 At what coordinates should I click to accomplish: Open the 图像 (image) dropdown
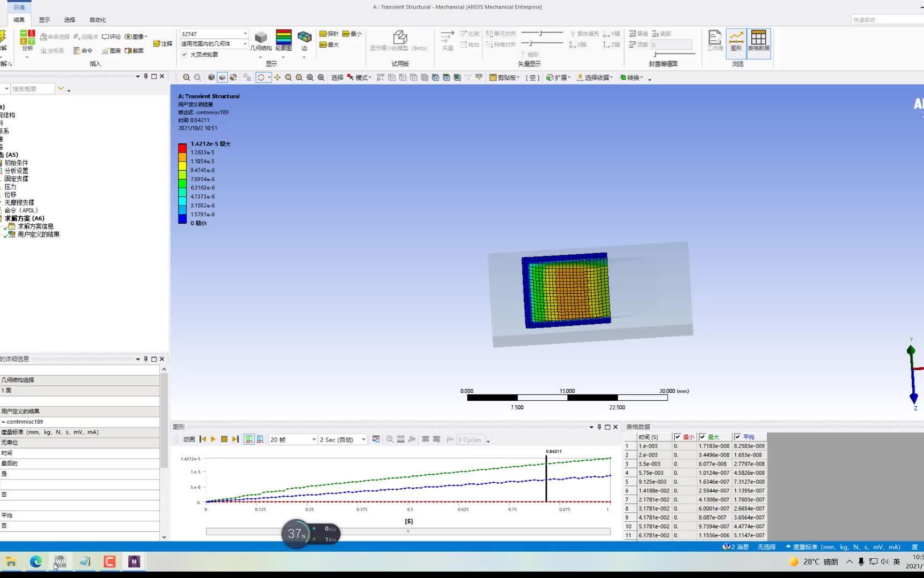coord(136,36)
